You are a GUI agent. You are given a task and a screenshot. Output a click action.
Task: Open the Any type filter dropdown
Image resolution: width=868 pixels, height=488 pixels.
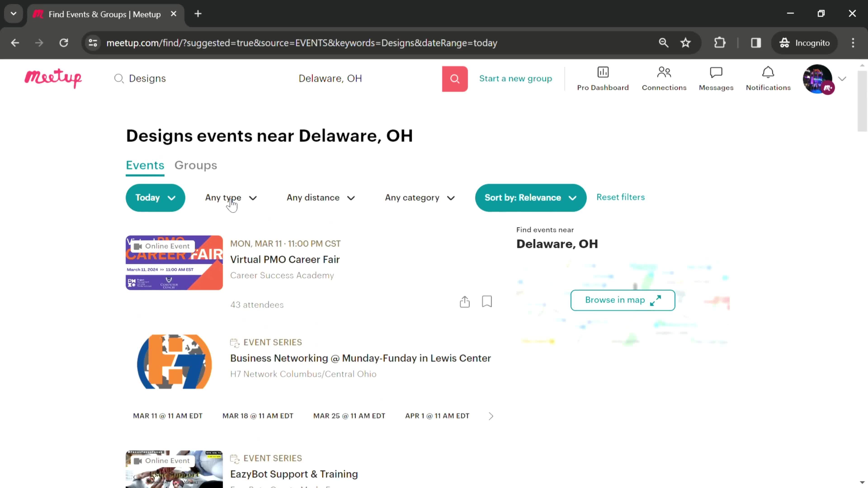[231, 198]
